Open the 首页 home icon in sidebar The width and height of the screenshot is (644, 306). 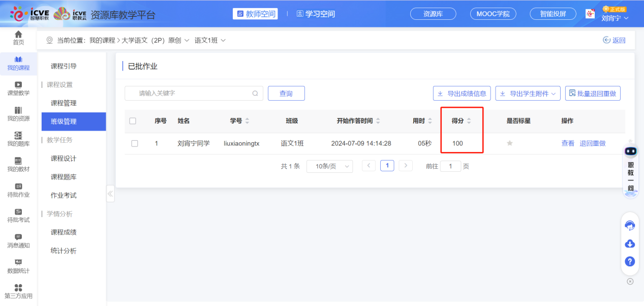point(18,38)
